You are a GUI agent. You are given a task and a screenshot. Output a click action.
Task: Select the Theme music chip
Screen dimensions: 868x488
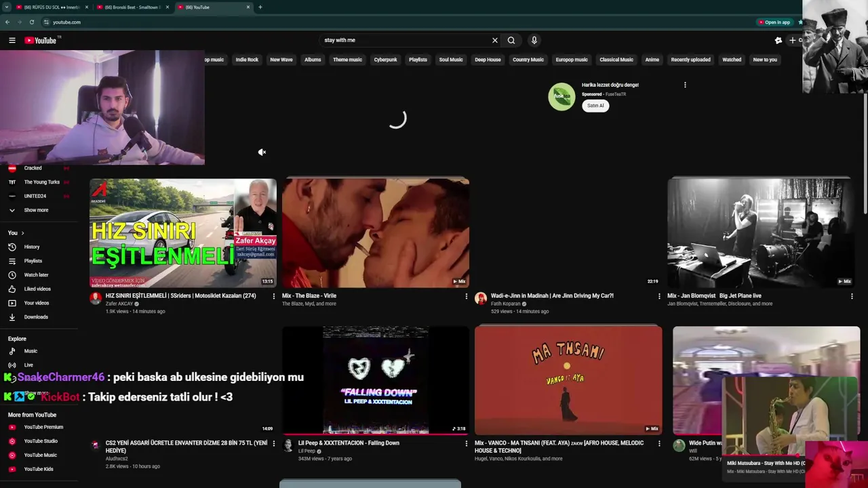(347, 60)
